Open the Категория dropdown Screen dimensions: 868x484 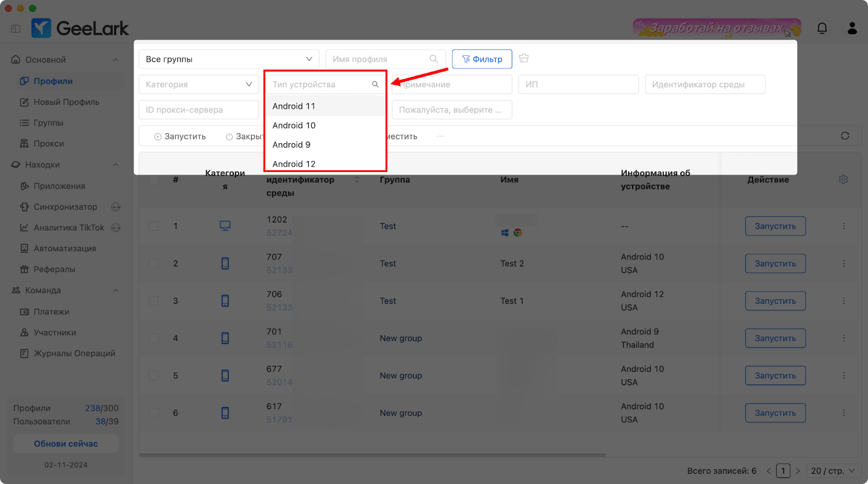[x=199, y=85]
